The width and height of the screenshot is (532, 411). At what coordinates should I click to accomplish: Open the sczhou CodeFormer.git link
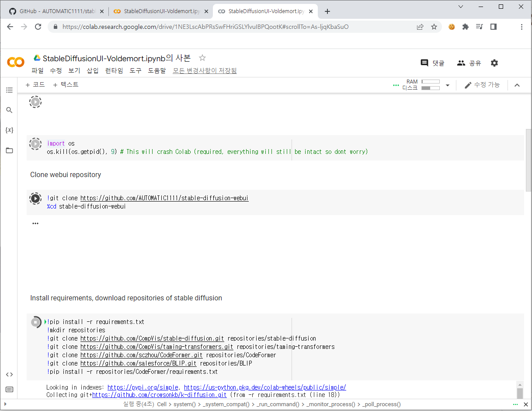coord(142,355)
